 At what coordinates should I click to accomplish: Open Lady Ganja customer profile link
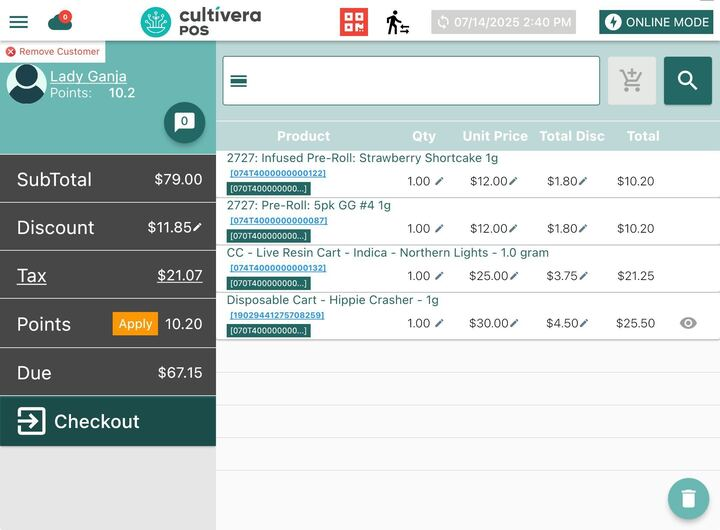point(88,76)
